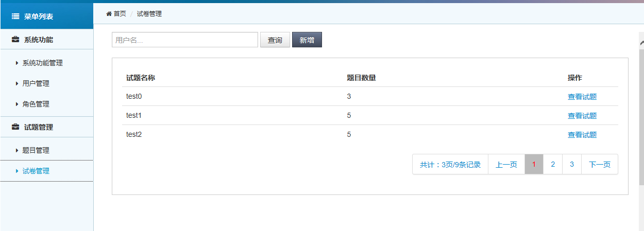Go to 首页 via breadcrumb
The image size is (644, 231).
(120, 13)
